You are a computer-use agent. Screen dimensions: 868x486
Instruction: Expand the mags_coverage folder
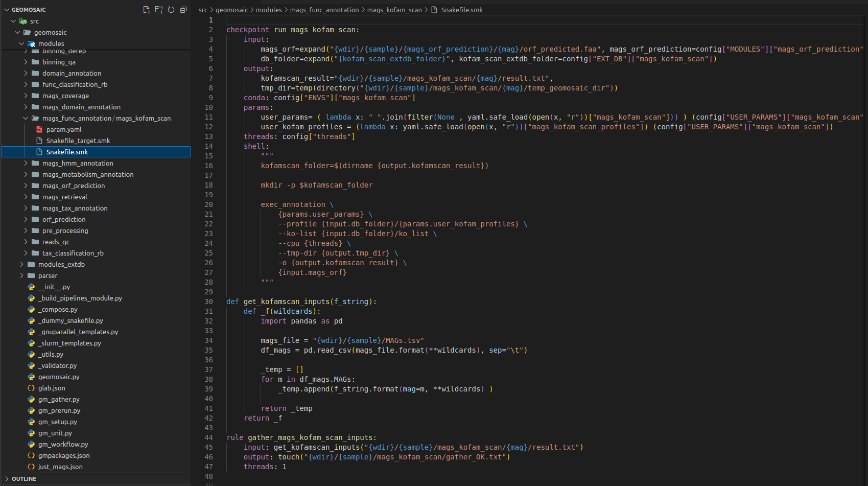click(x=26, y=96)
